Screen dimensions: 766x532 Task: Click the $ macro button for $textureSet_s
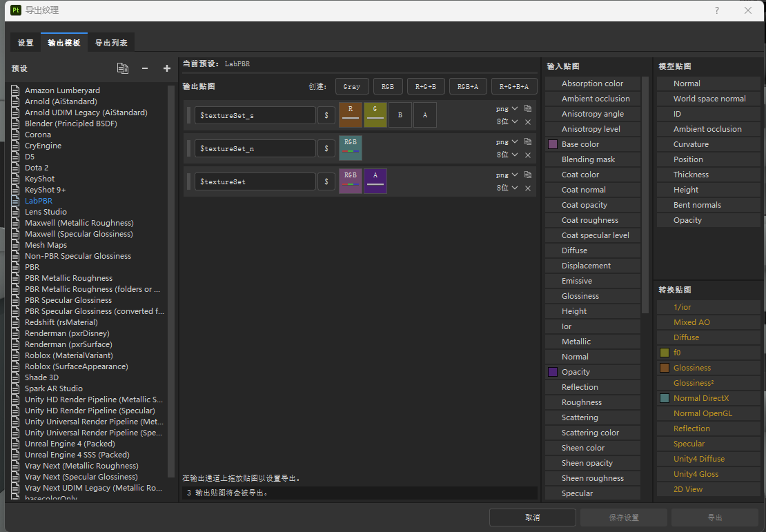(326, 115)
